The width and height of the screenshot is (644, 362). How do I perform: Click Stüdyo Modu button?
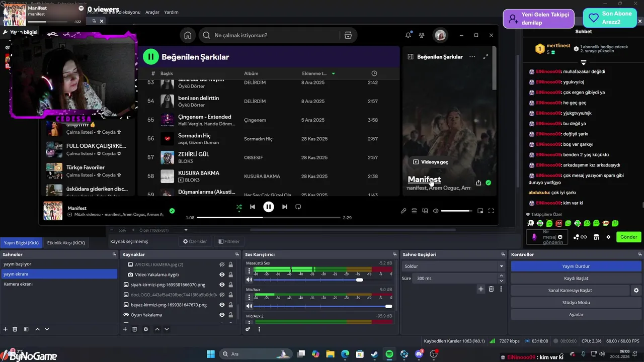(576, 302)
